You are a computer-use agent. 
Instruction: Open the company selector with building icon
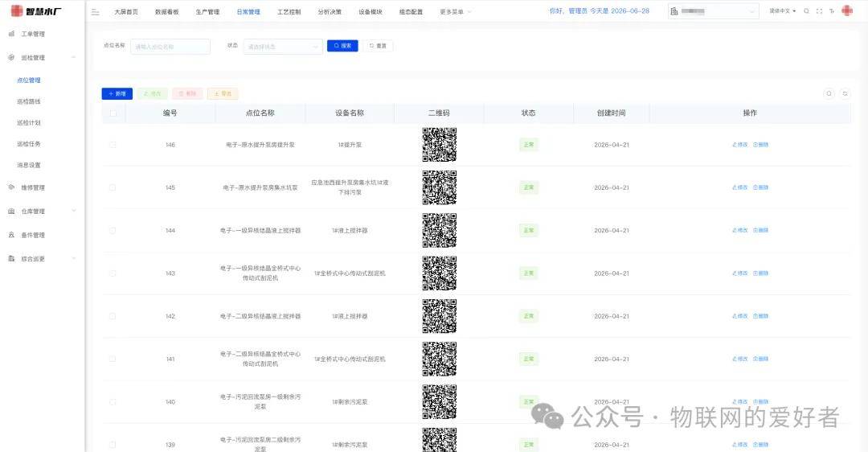coord(714,11)
